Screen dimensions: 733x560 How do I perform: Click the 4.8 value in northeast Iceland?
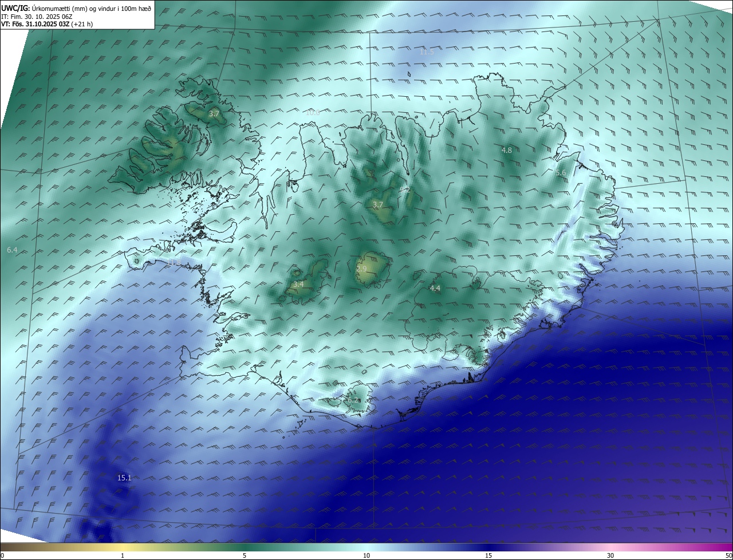point(507,150)
